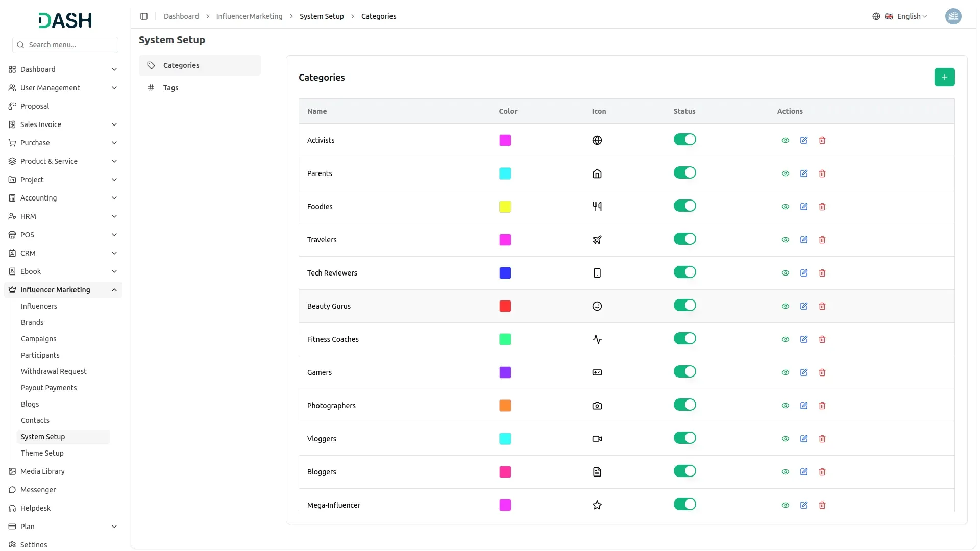This screenshot has width=980, height=551.
Task: Click the Photographers camera icon
Action: (x=597, y=406)
